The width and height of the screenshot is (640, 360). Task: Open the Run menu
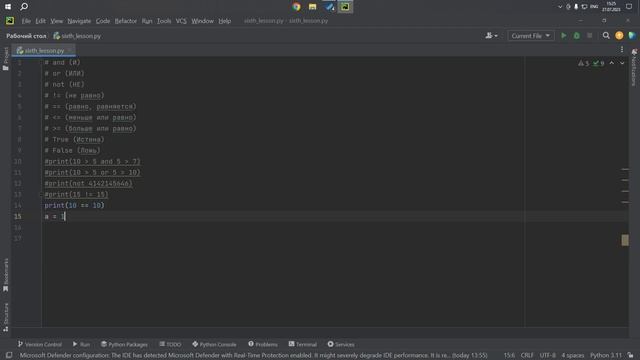click(147, 21)
